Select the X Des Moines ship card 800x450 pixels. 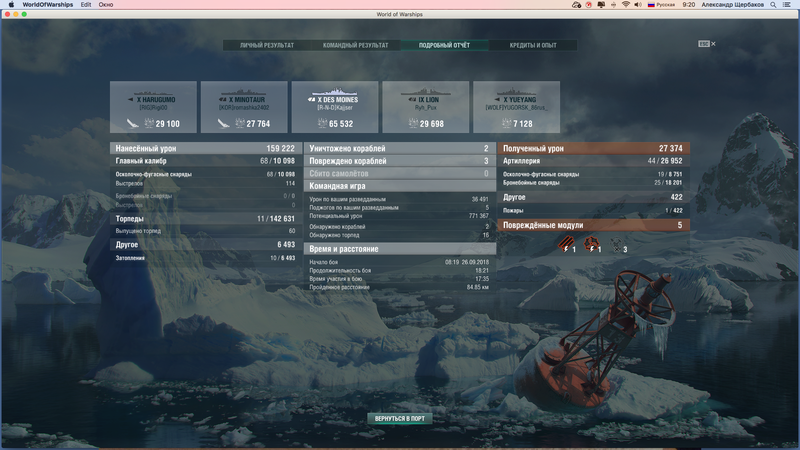tap(335, 107)
